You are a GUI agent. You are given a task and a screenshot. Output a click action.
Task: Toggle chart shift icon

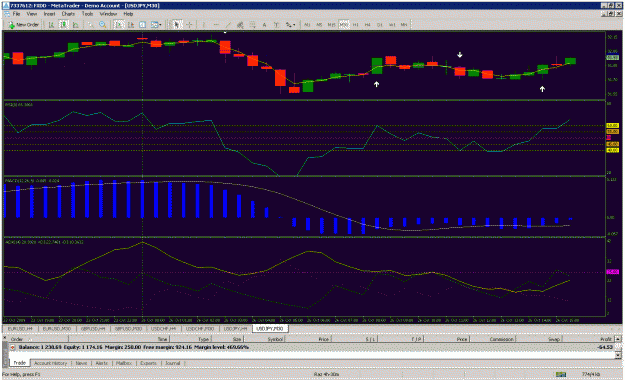click(x=130, y=25)
